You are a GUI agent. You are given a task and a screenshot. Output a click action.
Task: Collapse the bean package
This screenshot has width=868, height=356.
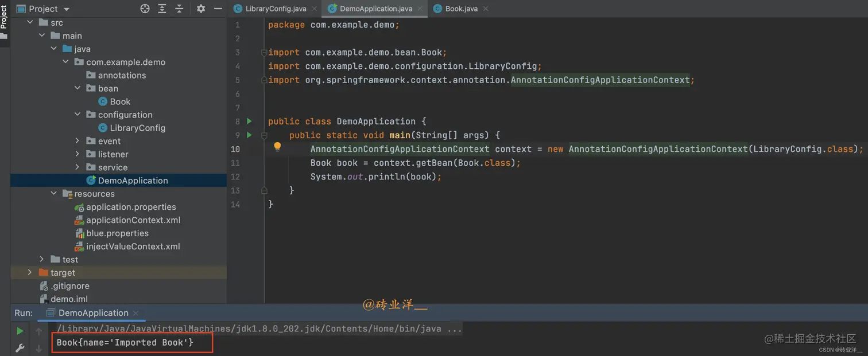(77, 88)
